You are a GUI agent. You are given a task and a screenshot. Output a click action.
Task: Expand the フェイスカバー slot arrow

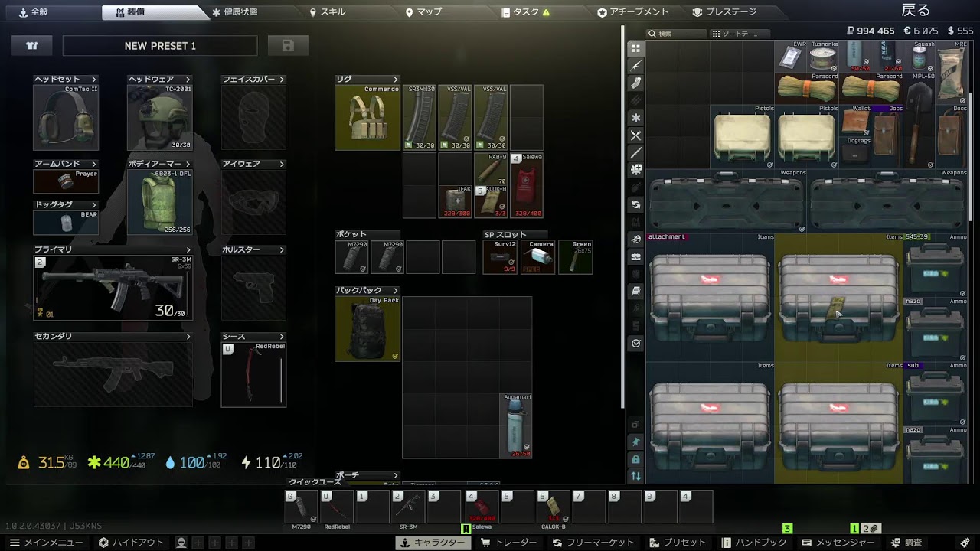coord(282,79)
